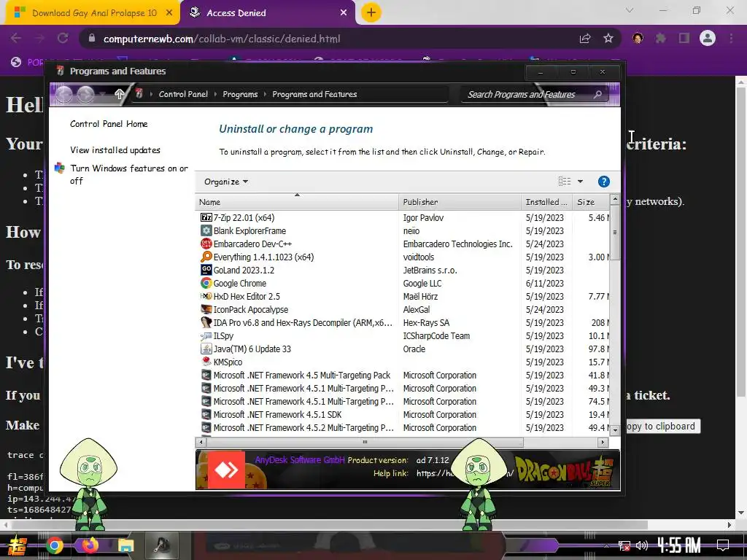Click the Chrome three-dot menu
This screenshot has height=560, width=747.
[x=731, y=38]
